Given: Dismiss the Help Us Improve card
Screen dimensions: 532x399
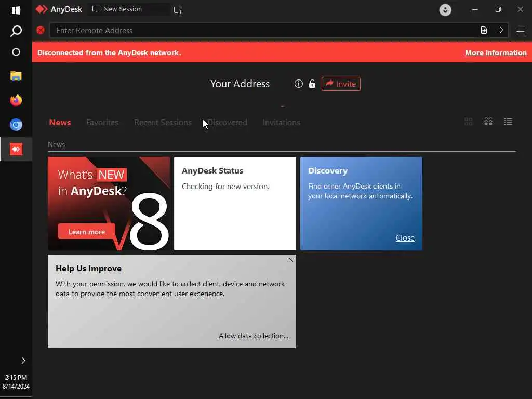Looking at the screenshot, I should (291, 260).
